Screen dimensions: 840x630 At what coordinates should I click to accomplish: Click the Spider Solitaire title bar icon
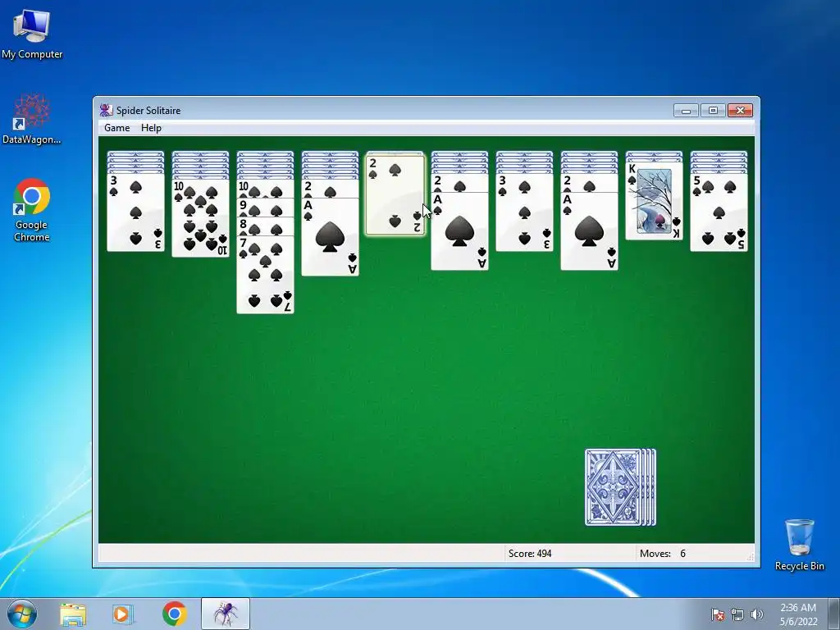tap(106, 111)
